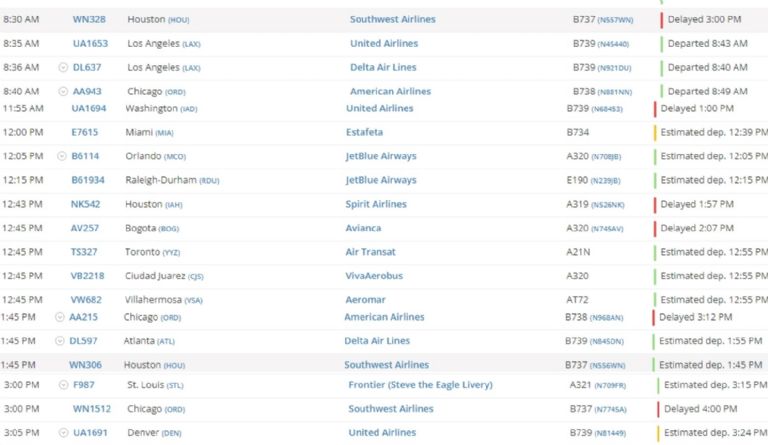Screen dimensions: 768x445
Task: Open flight UA1653 link
Action: (90, 44)
